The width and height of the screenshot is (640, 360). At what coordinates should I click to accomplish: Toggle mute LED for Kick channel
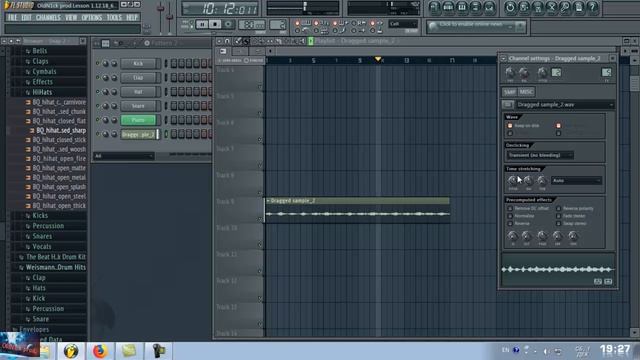pos(98,64)
